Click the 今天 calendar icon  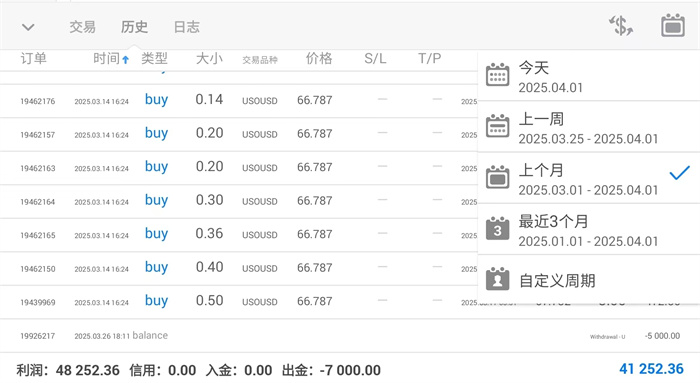497,75
